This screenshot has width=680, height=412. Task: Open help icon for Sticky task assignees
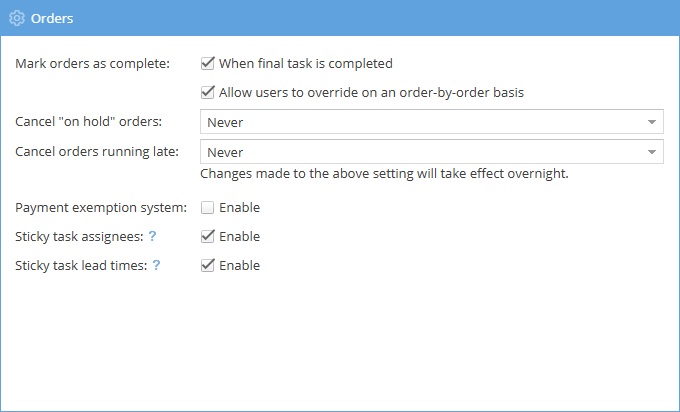(x=152, y=237)
